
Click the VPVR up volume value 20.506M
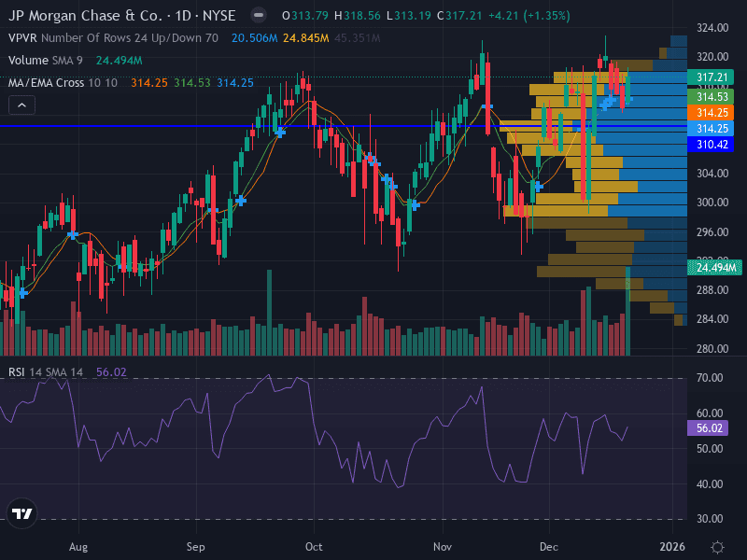[254, 38]
